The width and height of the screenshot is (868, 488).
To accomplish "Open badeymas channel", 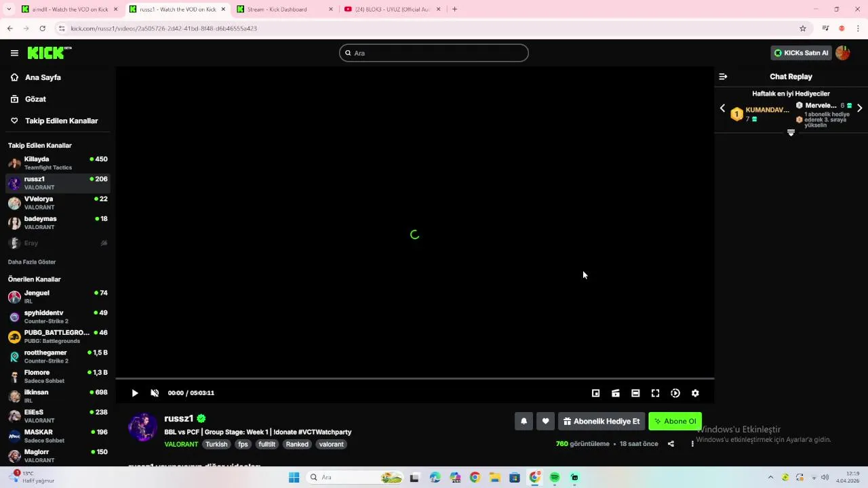I will click(58, 222).
